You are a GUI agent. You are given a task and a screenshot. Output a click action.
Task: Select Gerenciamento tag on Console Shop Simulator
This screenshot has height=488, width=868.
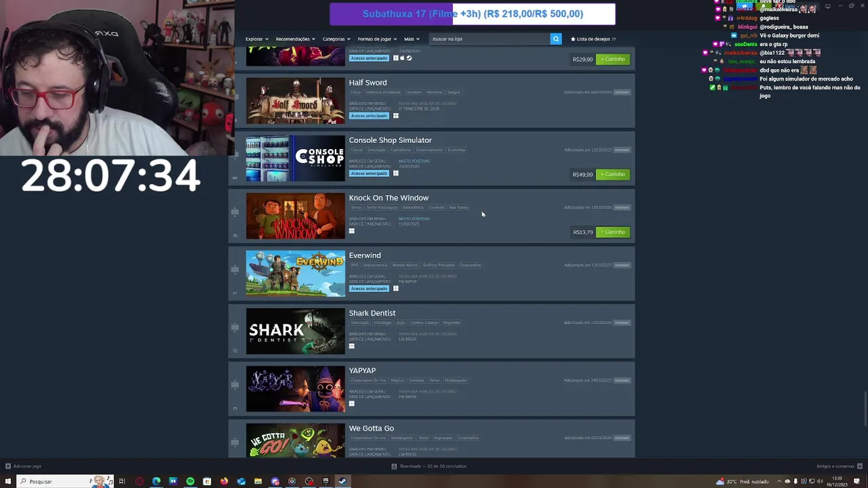429,150
